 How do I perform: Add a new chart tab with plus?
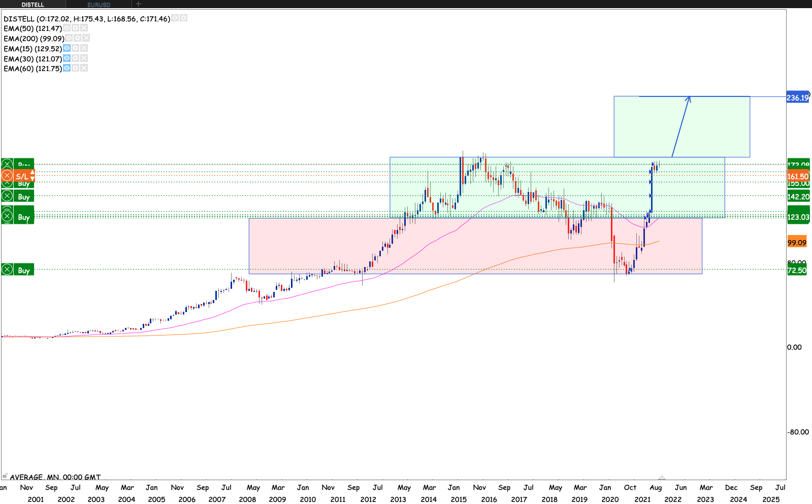pos(139,4)
